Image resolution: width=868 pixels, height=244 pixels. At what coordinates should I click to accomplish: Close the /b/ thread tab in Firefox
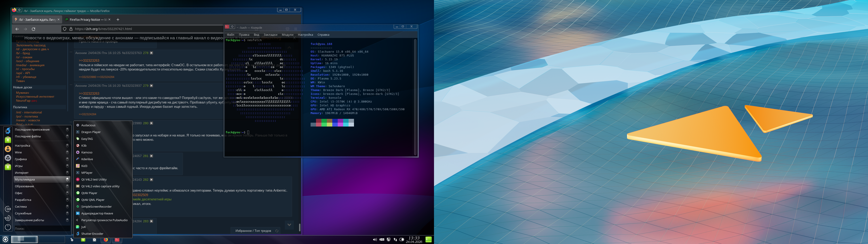click(x=59, y=20)
